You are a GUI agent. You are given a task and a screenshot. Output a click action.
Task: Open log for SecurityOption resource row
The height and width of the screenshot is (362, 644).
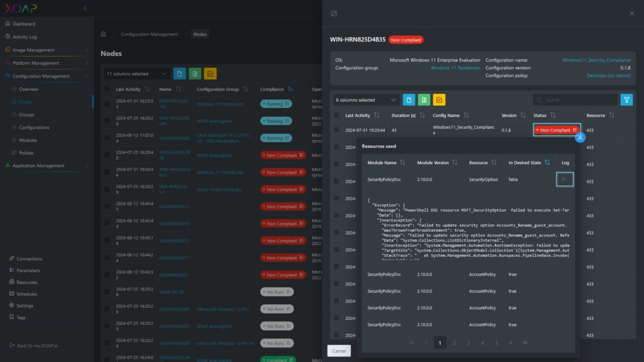[x=564, y=179]
